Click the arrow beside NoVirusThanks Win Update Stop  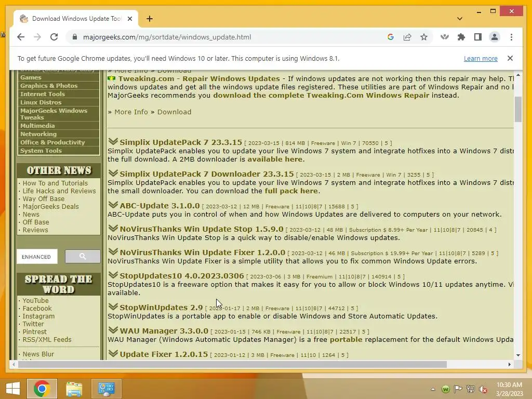point(113,228)
